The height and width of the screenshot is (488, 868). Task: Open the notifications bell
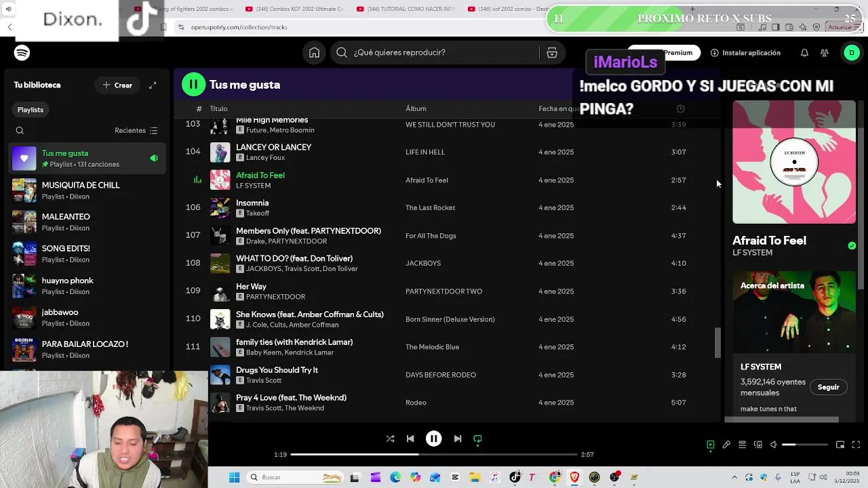pyautogui.click(x=804, y=53)
